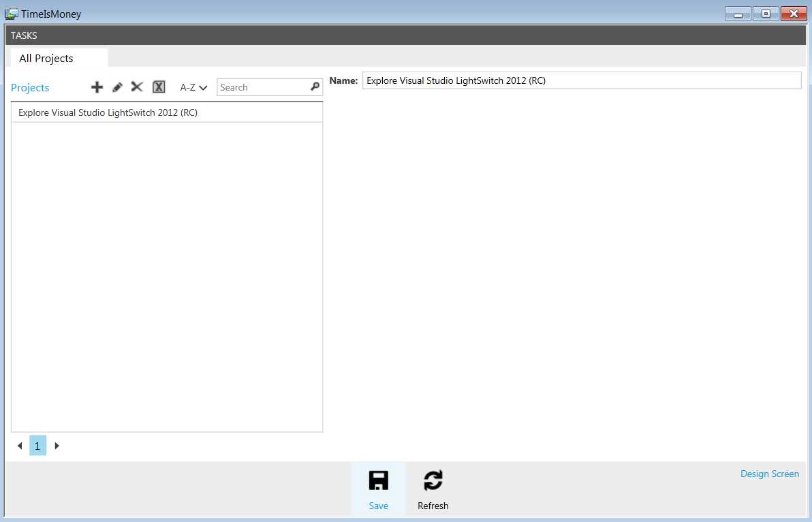
Task: Edit the selected project using the pencil icon
Action: click(116, 87)
